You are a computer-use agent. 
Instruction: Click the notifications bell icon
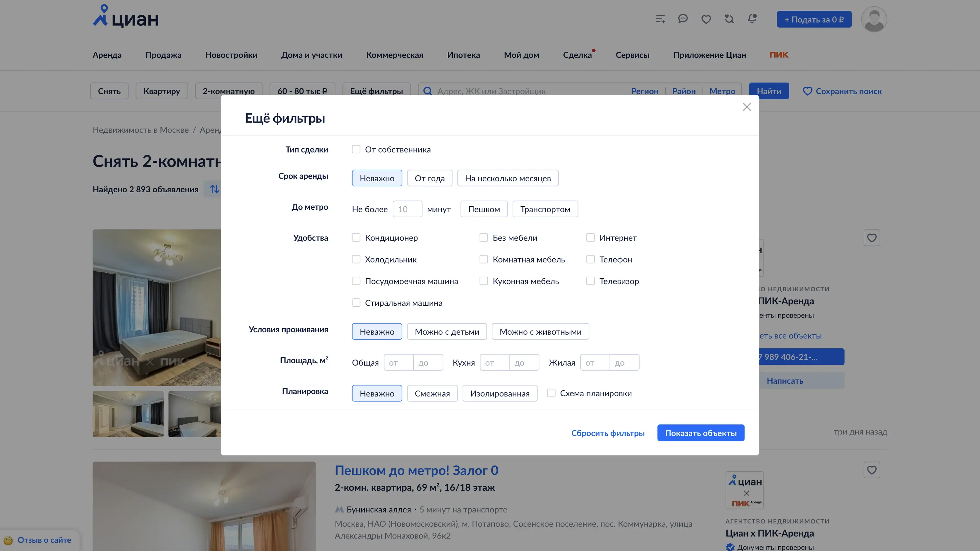pos(752,19)
